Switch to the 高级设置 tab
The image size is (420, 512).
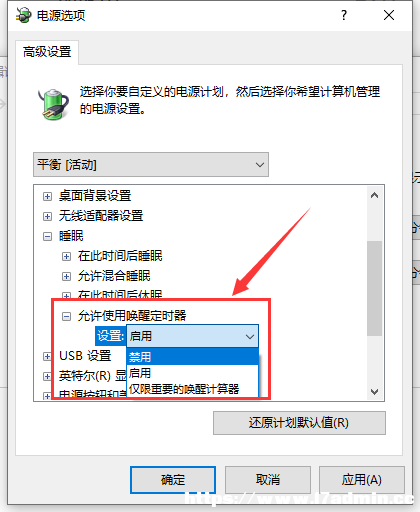click(47, 52)
